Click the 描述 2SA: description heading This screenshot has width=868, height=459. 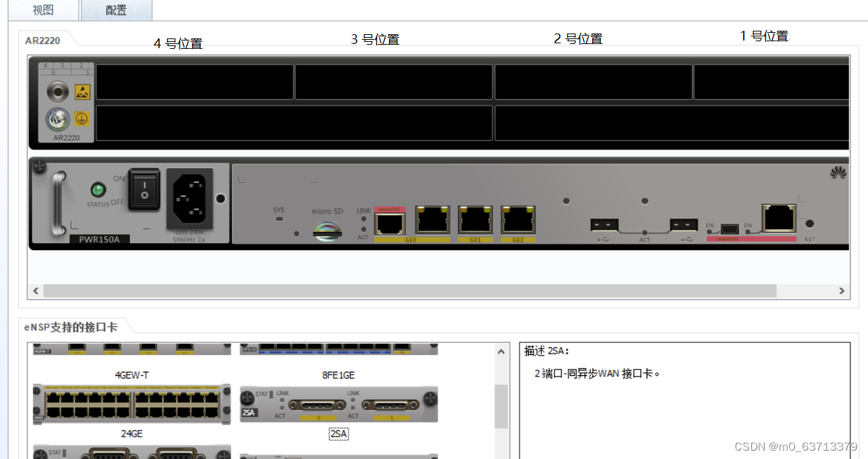tap(547, 351)
